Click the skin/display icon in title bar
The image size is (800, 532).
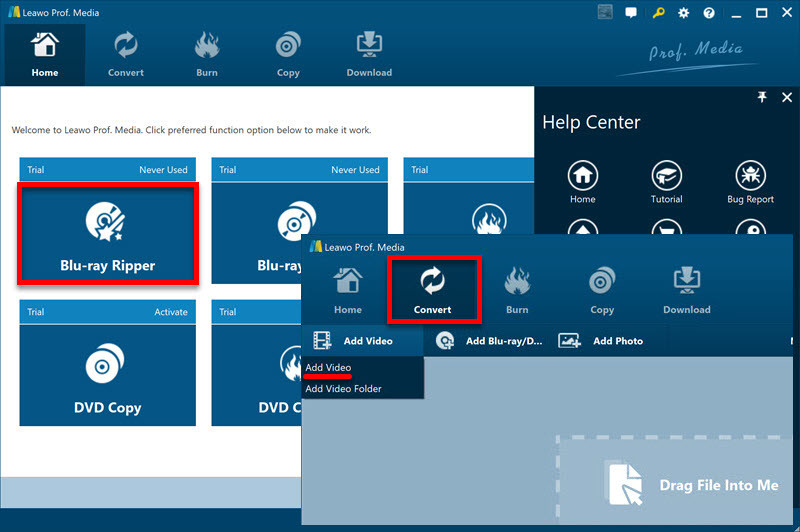(x=605, y=12)
